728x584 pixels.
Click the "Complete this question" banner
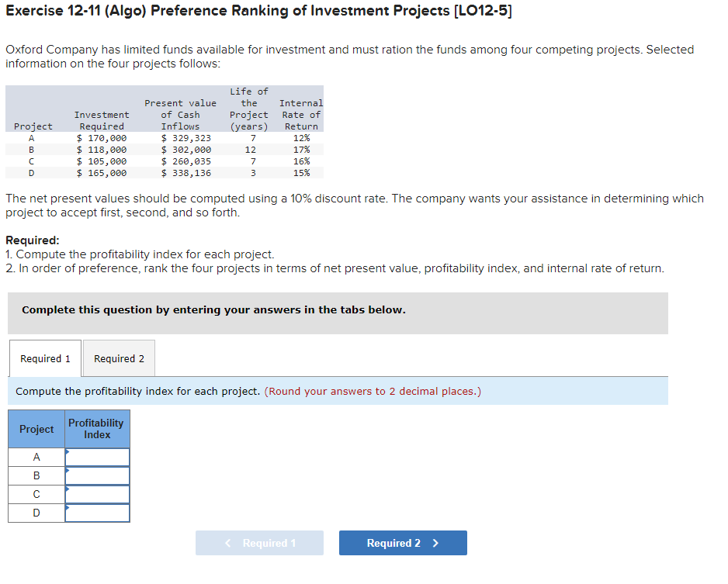pos(216,309)
